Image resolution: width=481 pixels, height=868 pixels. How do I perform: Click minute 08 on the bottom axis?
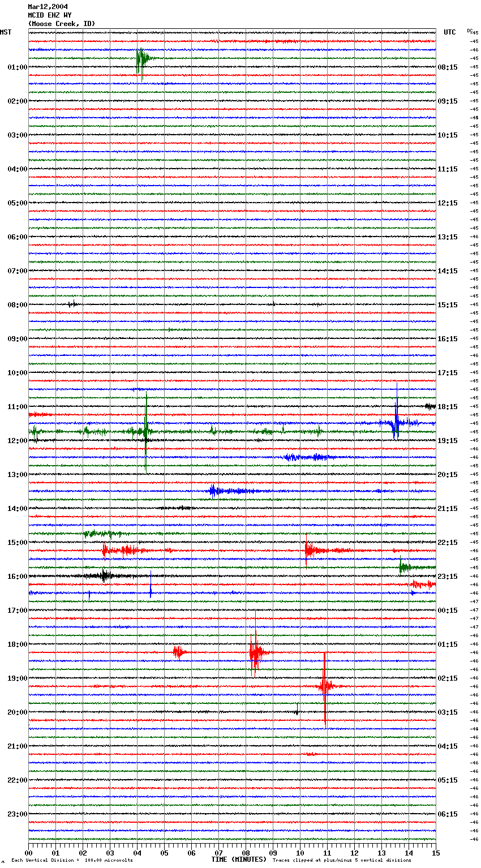(246, 853)
